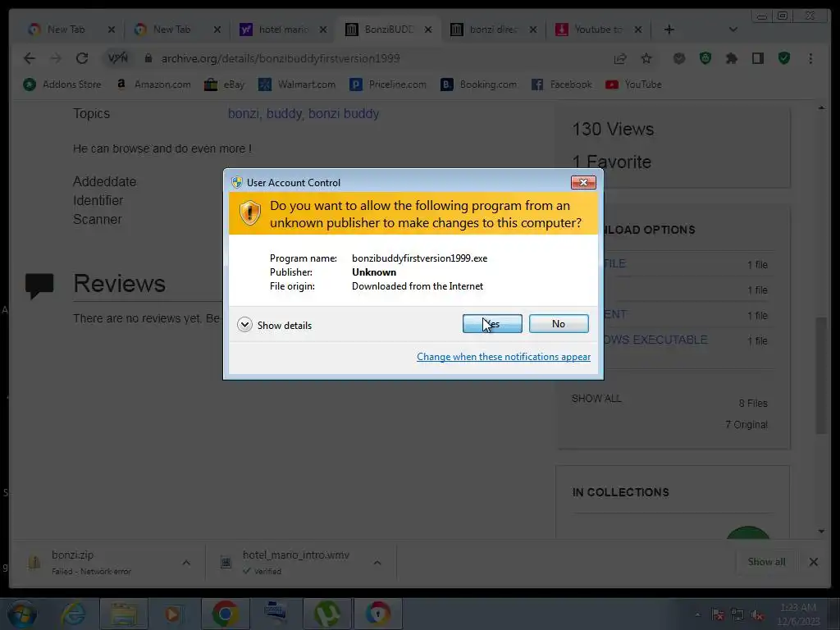
Task: Show hidden tray icons arrow
Action: click(697, 614)
